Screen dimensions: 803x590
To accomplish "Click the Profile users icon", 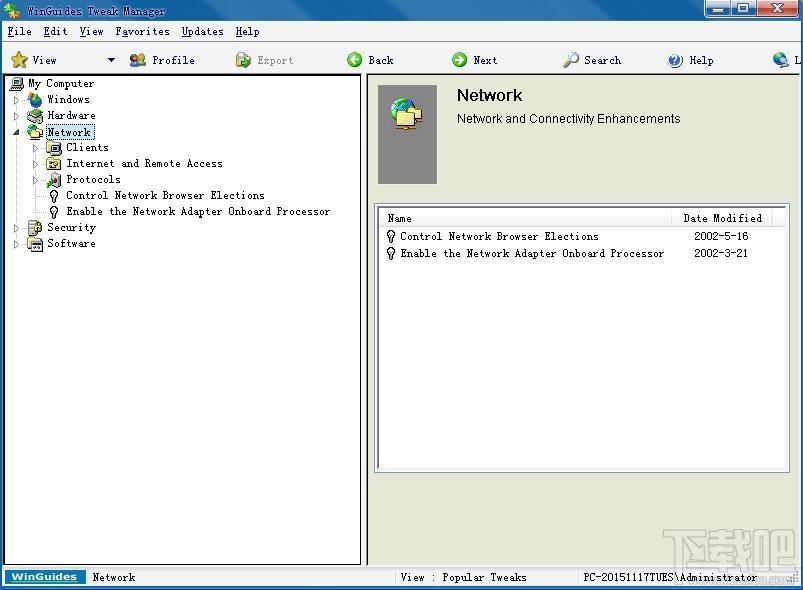I will (x=138, y=60).
